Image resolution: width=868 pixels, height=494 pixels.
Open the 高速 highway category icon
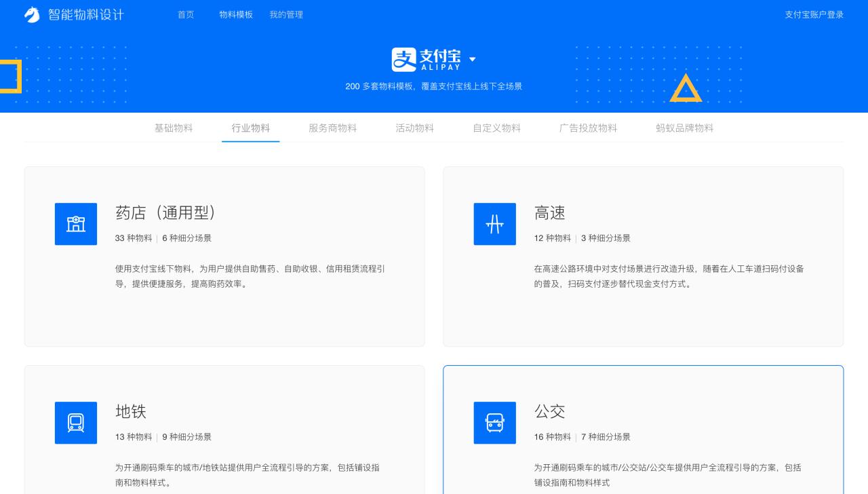pyautogui.click(x=495, y=224)
